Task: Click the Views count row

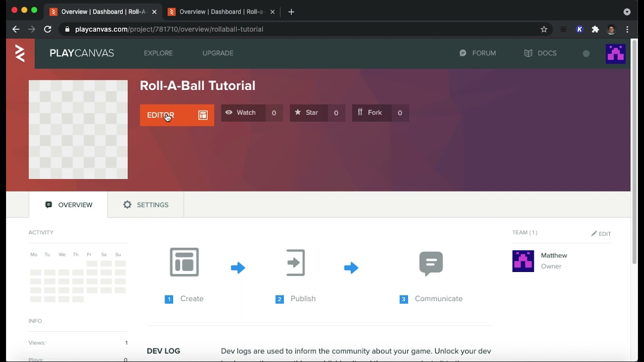Action: click(78, 343)
